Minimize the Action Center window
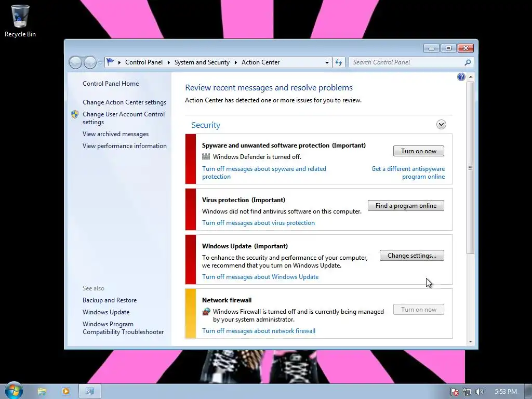 [431, 48]
